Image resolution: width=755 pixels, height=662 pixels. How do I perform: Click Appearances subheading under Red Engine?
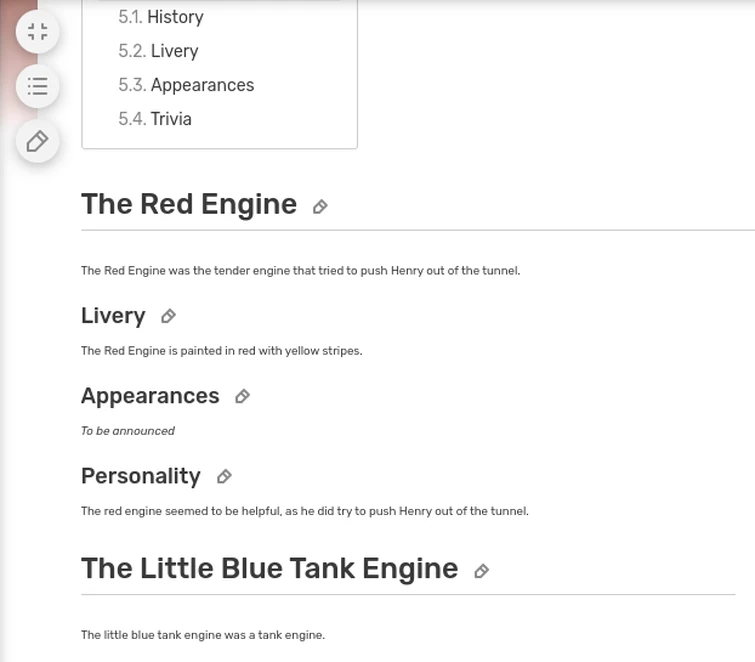pos(150,396)
